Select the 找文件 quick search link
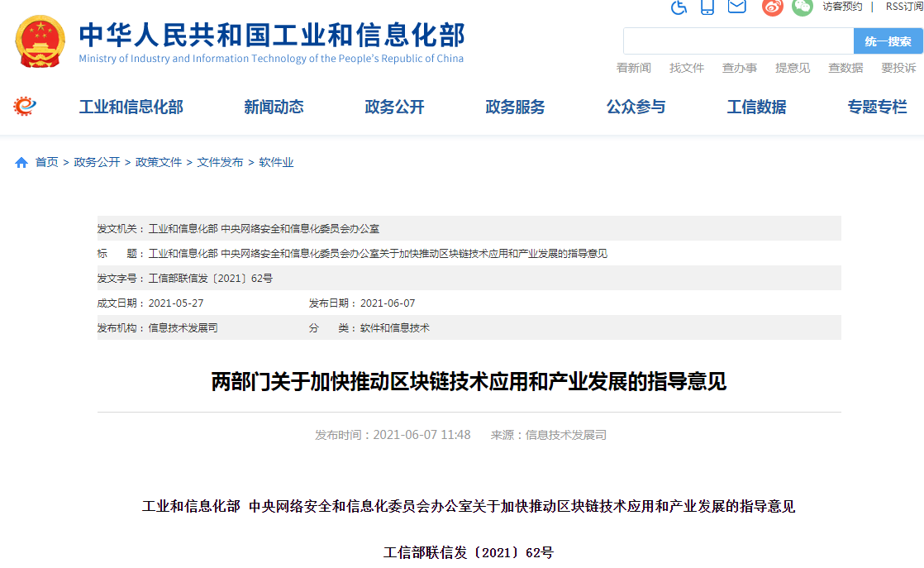Viewport: 924px width, 568px height. (x=687, y=68)
